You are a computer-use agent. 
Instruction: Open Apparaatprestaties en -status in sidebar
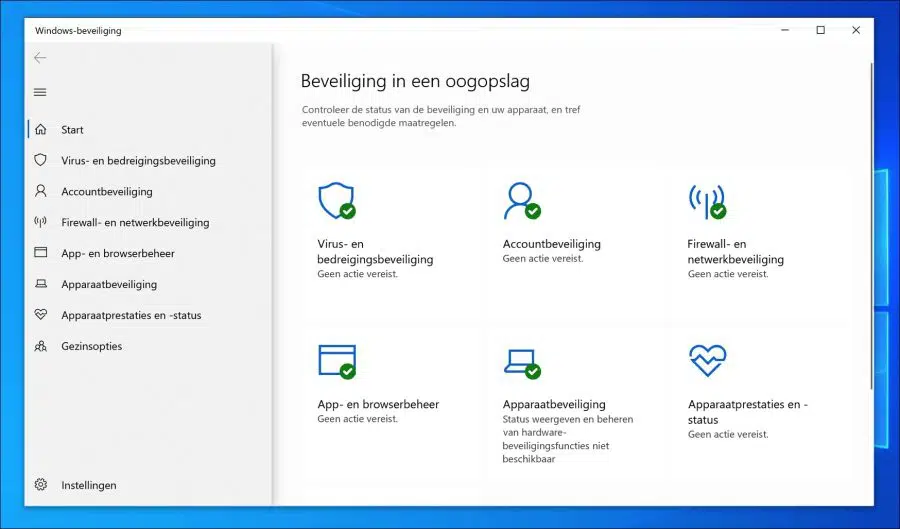[131, 315]
